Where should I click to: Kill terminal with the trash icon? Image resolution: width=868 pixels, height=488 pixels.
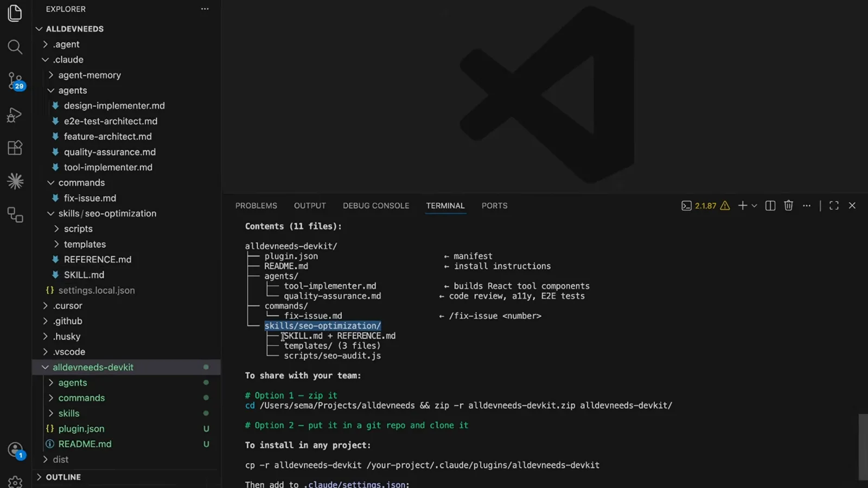click(x=788, y=206)
